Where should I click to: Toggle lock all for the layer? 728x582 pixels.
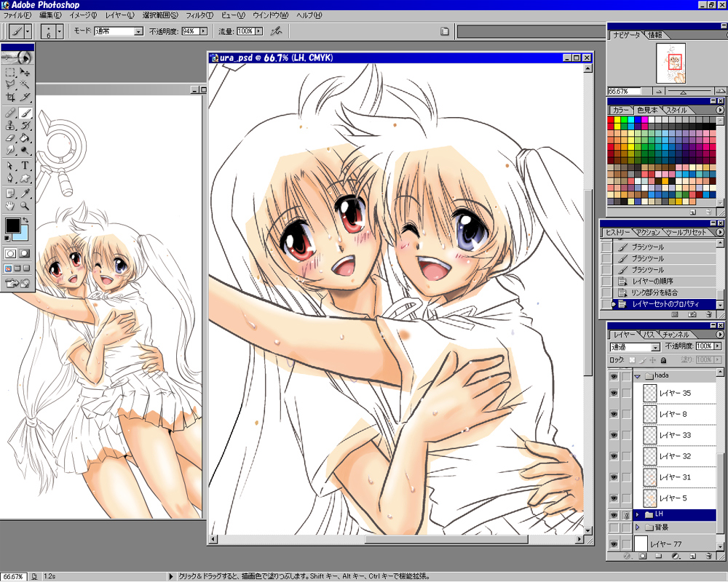point(663,360)
